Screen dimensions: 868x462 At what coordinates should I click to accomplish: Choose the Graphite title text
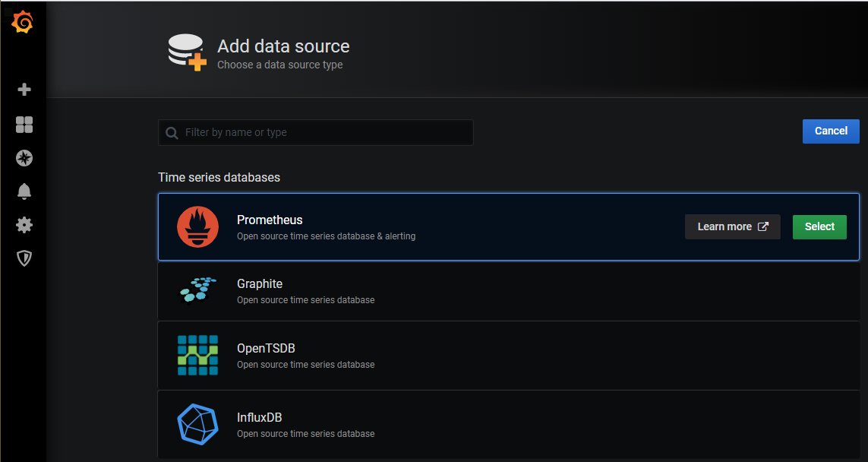point(260,283)
